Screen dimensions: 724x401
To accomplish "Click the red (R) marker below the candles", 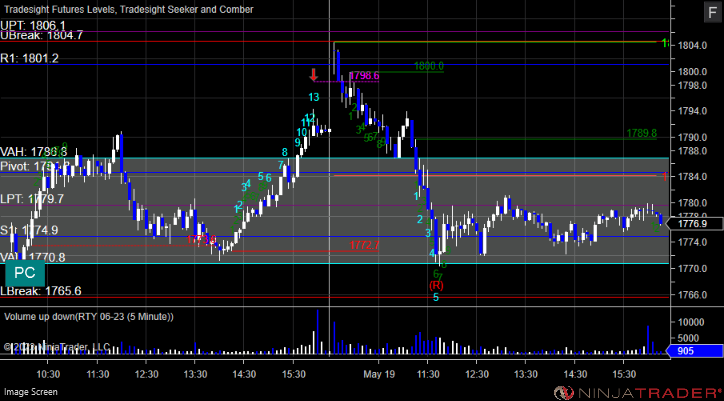I will [436, 286].
